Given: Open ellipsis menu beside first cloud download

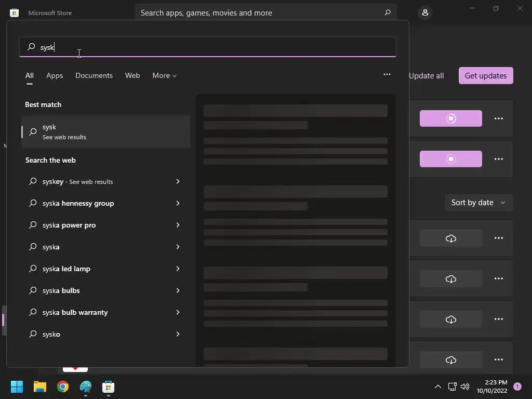Looking at the screenshot, I should [x=498, y=238].
